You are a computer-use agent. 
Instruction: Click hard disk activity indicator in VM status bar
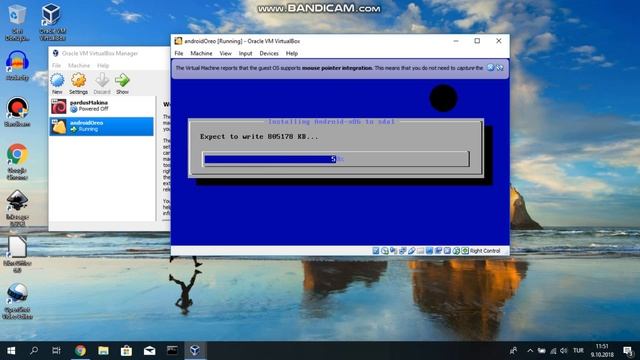pos(376,251)
